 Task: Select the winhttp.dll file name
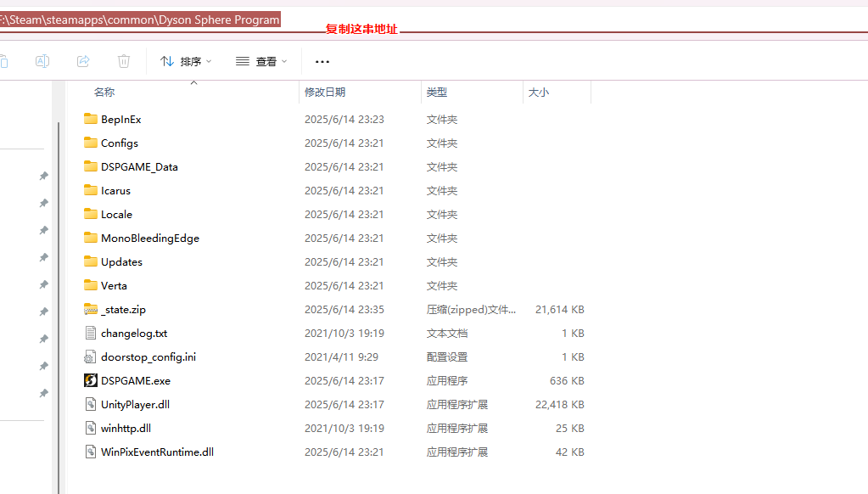click(x=126, y=429)
